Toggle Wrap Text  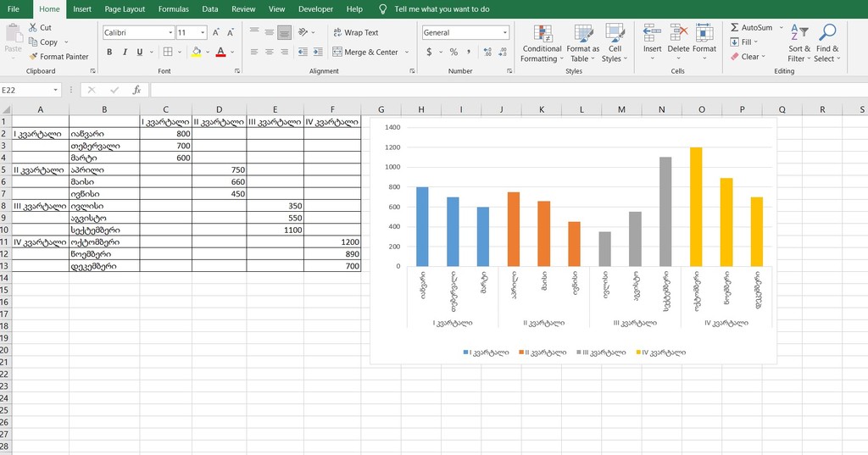pos(356,33)
